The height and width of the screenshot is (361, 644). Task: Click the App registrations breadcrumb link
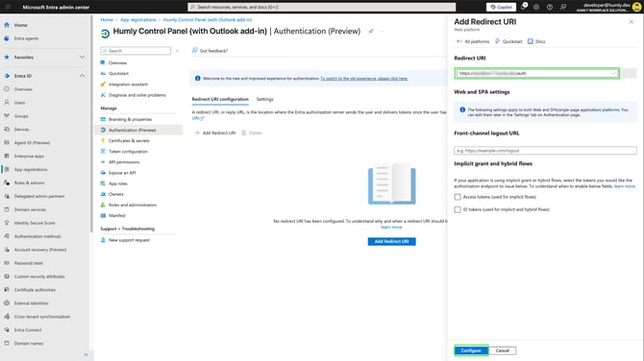point(138,20)
